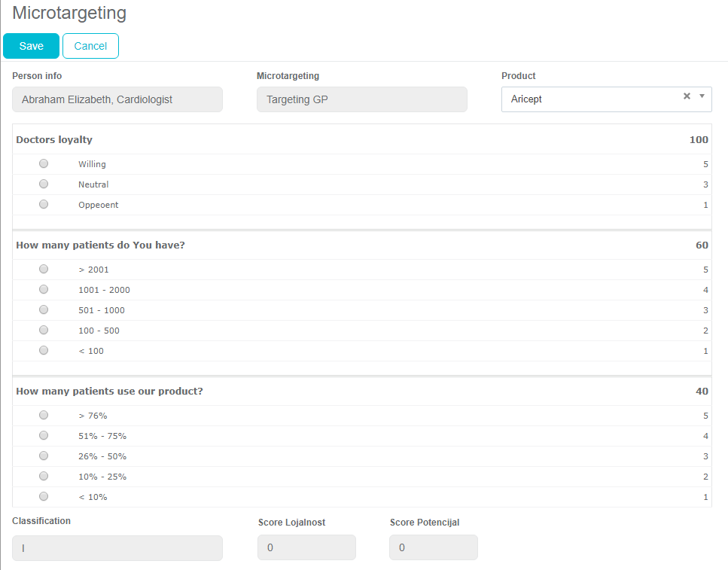Select the 100 - 500 patients option
Image resolution: width=728 pixels, height=570 pixels.
[x=44, y=330]
